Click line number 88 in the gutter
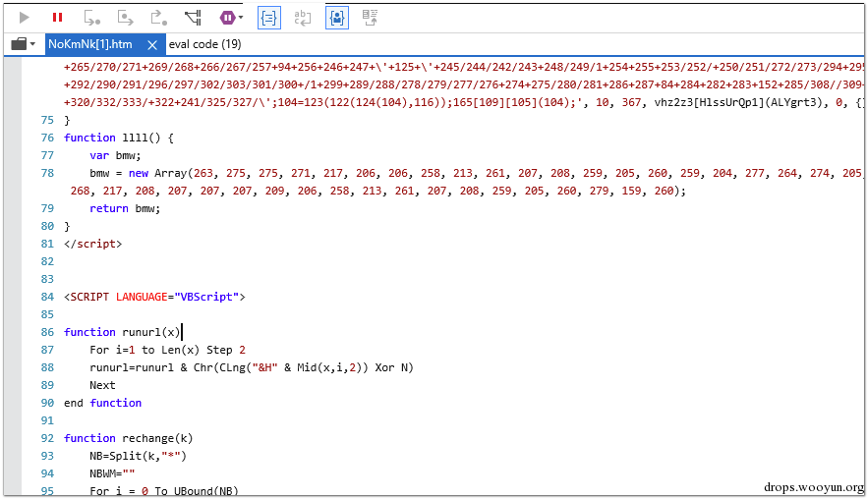 [x=47, y=367]
